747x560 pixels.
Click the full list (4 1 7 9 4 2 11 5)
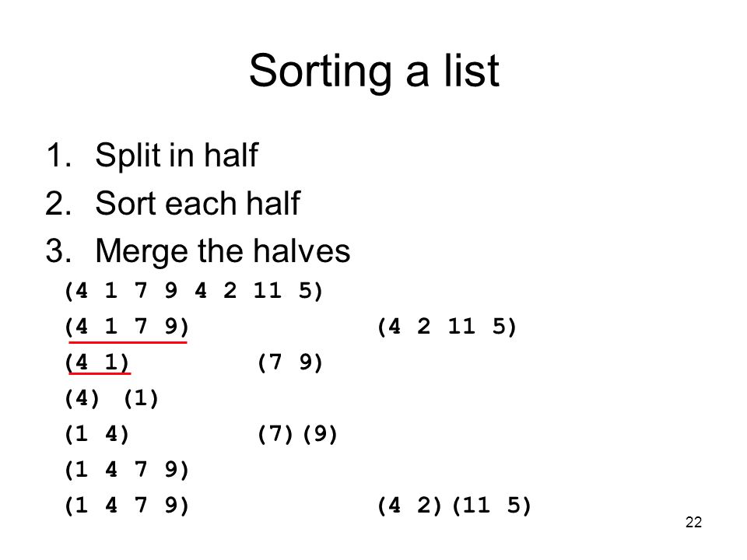[194, 290]
